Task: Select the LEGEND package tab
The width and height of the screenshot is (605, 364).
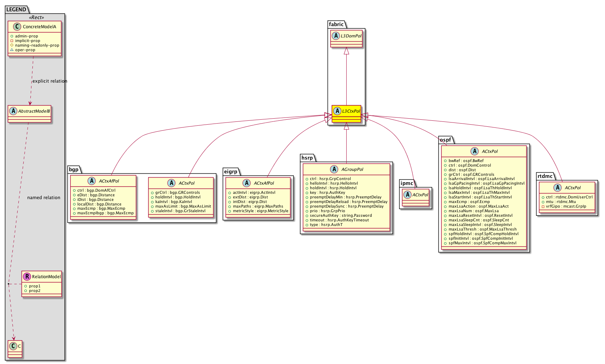Action: (x=16, y=10)
